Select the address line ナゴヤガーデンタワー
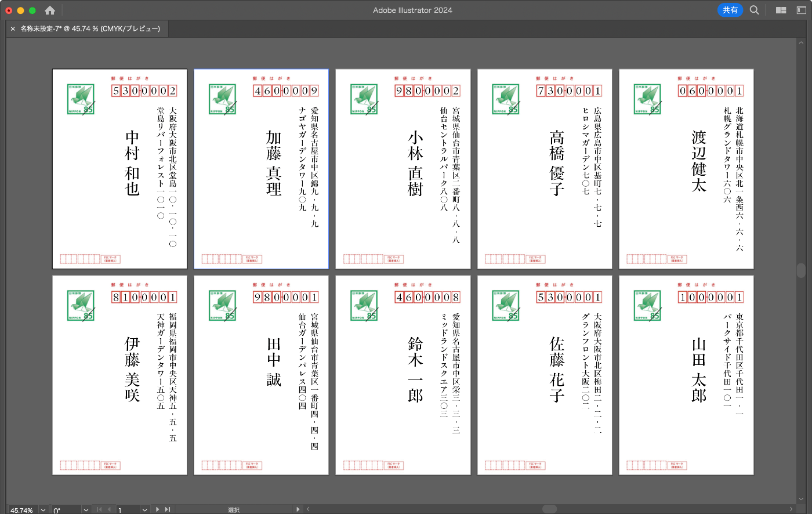This screenshot has height=514, width=812. 302,147
